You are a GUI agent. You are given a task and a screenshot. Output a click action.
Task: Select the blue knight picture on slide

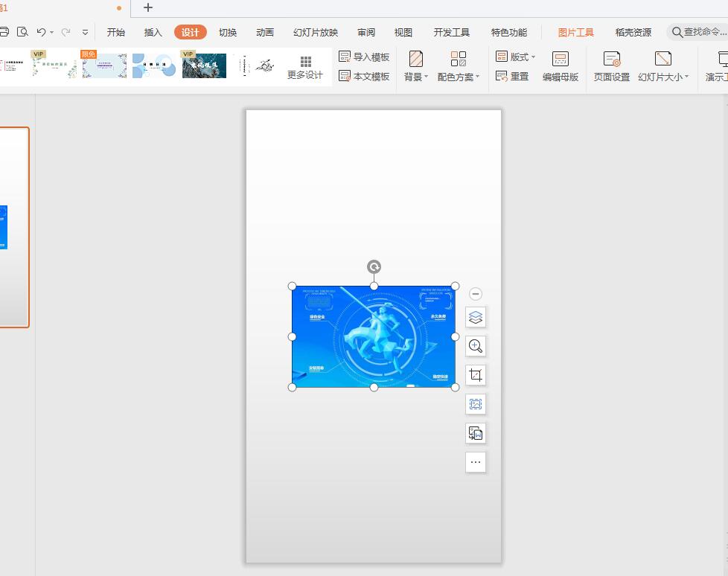(374, 336)
